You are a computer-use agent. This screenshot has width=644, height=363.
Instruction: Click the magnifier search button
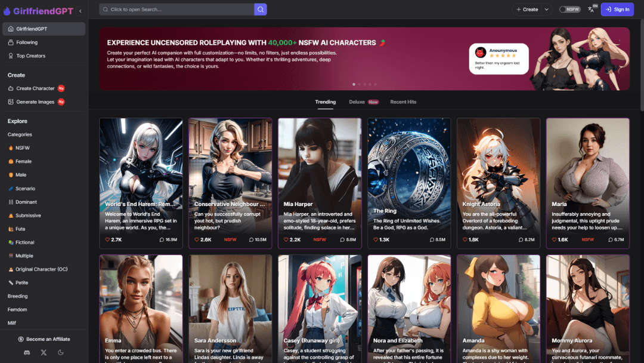tap(260, 10)
